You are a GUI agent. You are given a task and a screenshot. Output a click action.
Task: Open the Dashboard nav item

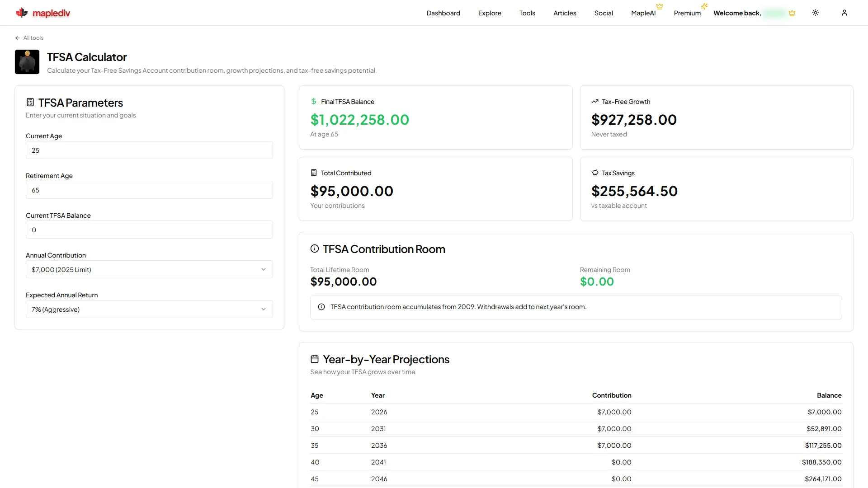pyautogui.click(x=443, y=13)
